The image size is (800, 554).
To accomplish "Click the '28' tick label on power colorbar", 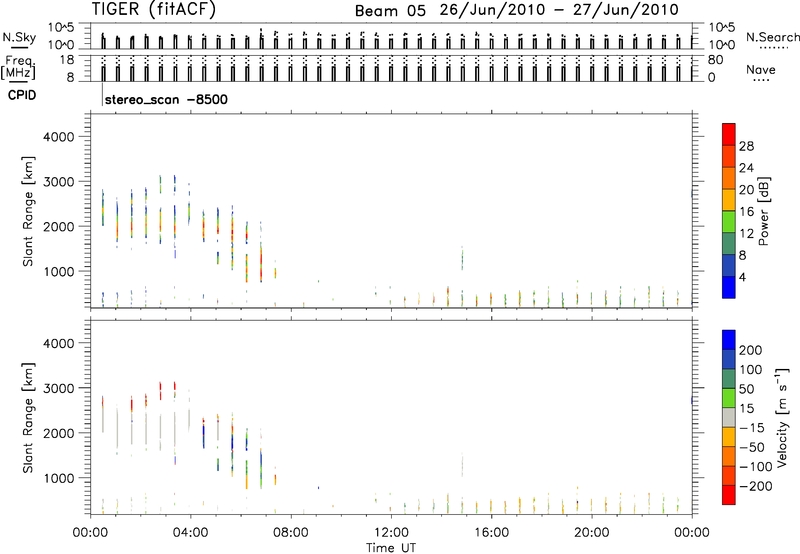I will (746, 146).
